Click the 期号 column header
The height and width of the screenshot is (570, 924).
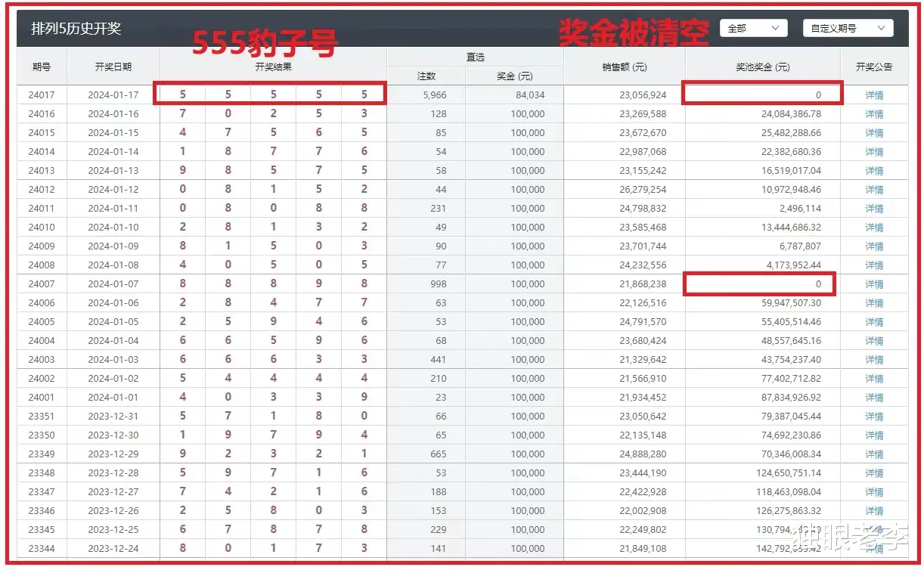coord(42,67)
